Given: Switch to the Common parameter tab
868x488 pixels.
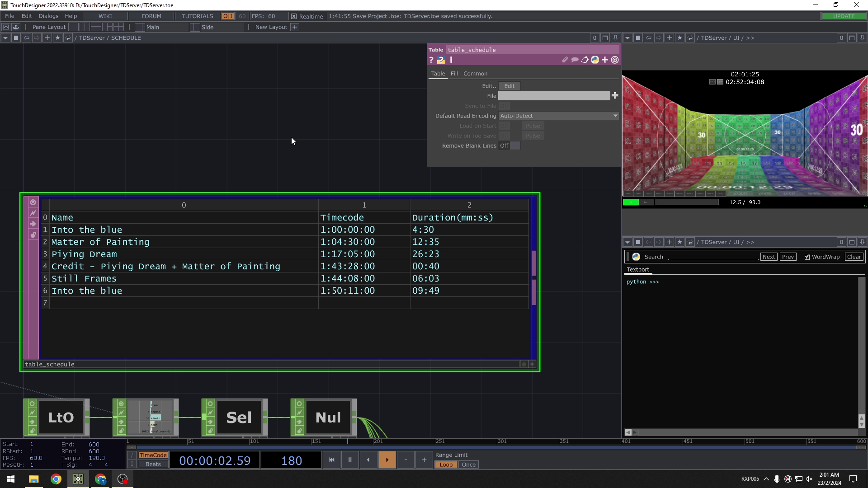Looking at the screenshot, I should point(475,74).
